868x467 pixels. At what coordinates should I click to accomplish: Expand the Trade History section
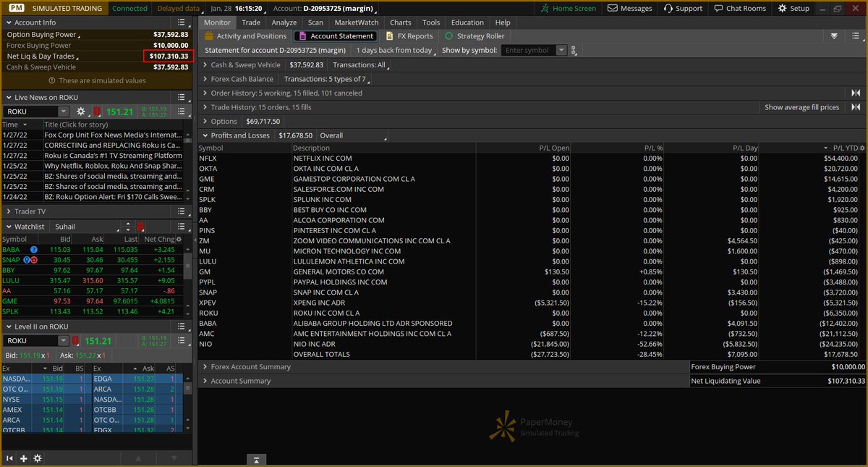click(205, 107)
